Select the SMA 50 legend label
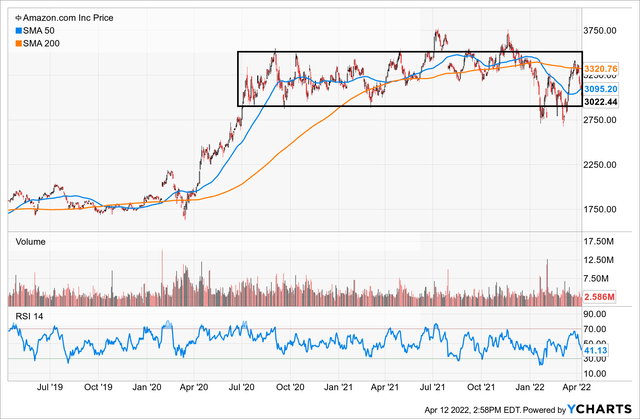 (x=39, y=31)
